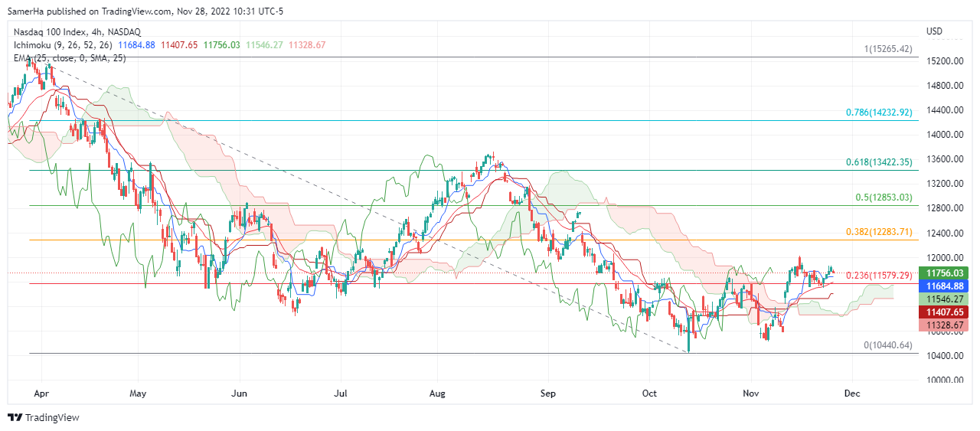Click the 0(10440.64) Fibonacci bottom label

point(887,345)
